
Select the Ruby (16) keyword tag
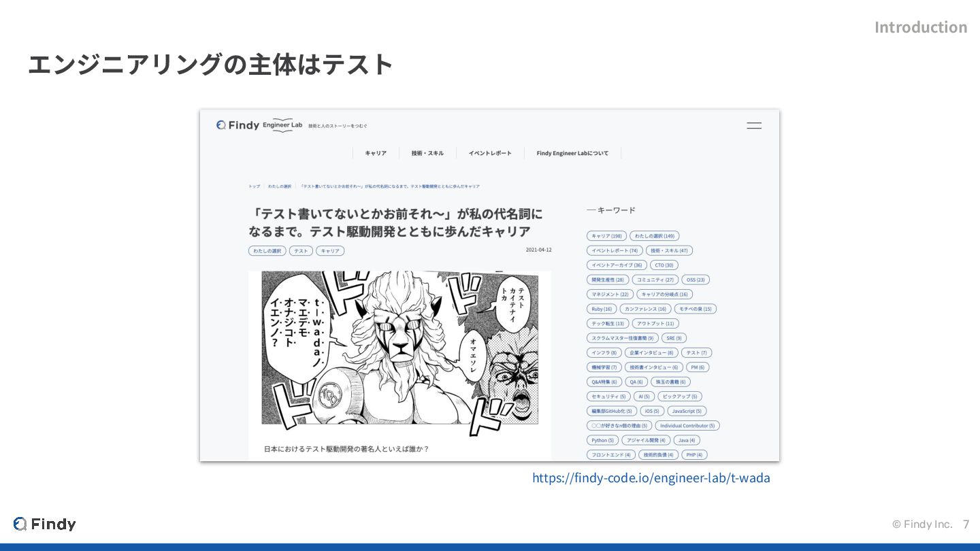pyautogui.click(x=602, y=309)
